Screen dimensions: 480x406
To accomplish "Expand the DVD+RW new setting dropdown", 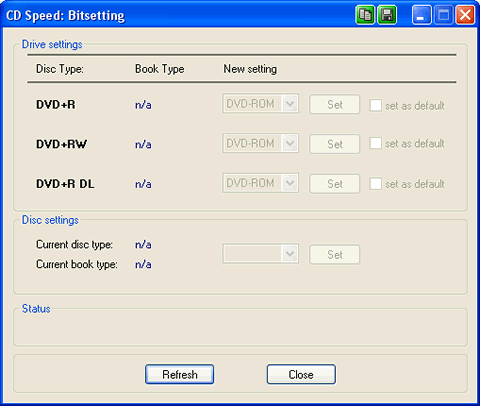I will pos(261,143).
